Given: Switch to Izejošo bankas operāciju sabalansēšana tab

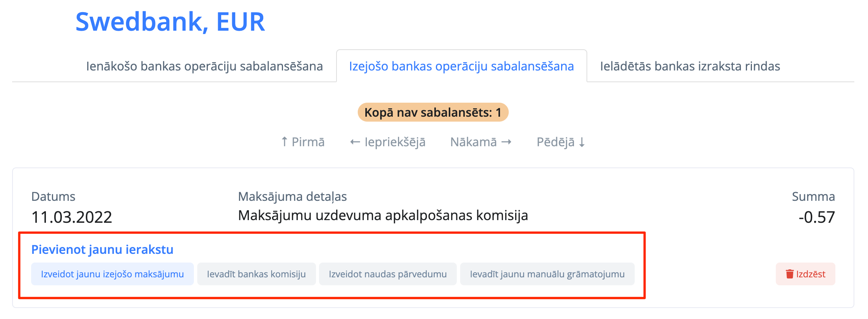Looking at the screenshot, I should 461,66.
